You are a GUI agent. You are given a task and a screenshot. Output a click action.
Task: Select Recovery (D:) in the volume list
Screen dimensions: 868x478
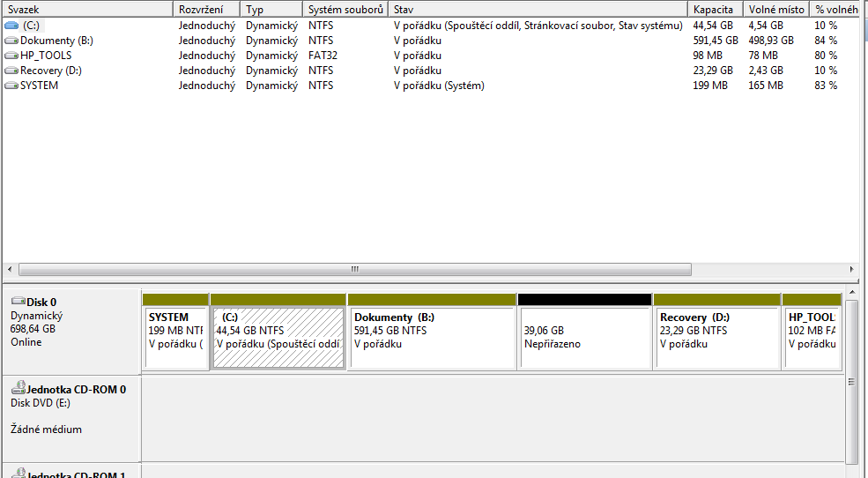(431, 71)
